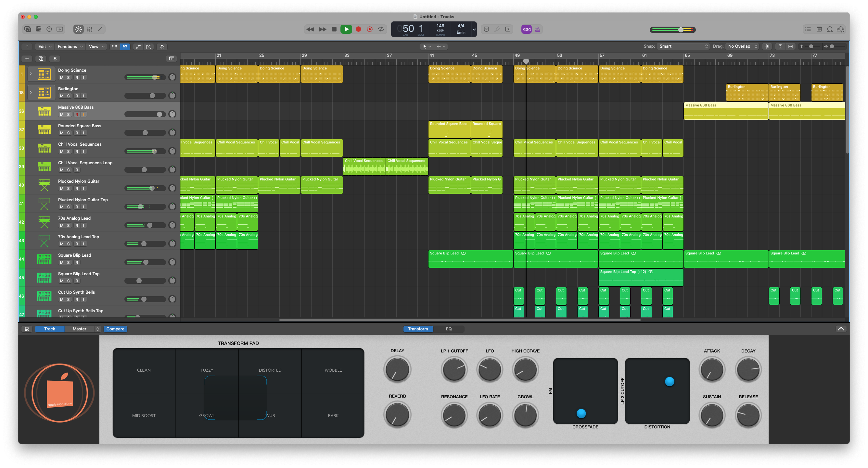Click the Fast Forward transport button
This screenshot has width=868, height=468.
coord(323,29)
